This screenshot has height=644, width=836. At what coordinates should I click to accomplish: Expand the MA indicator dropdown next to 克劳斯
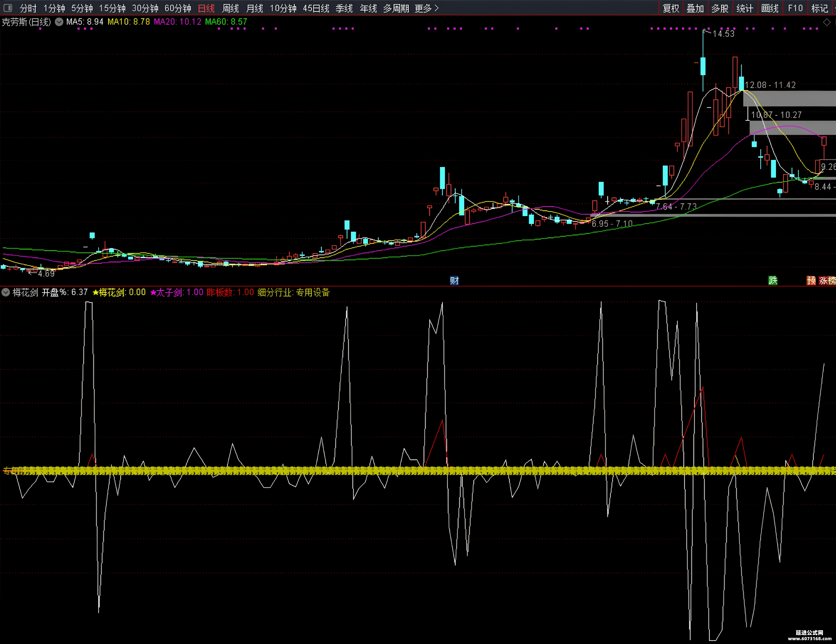[x=59, y=22]
